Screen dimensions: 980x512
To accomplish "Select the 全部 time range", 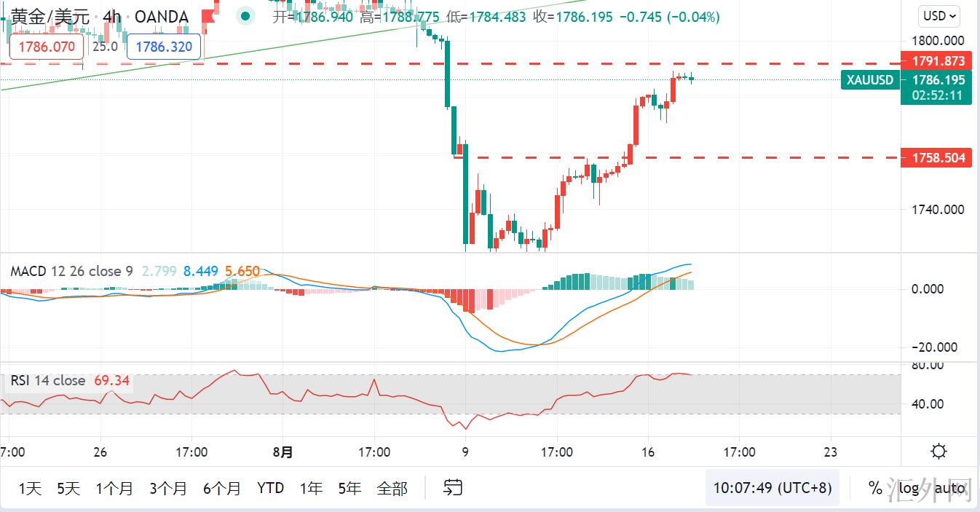I will pos(392,488).
